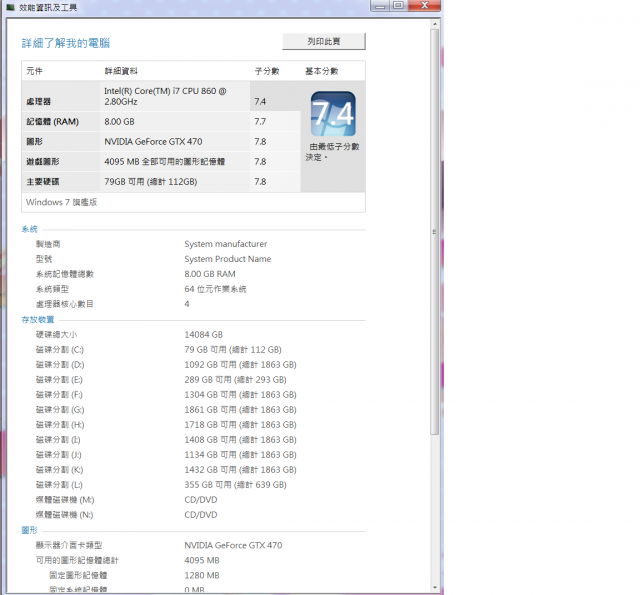Select the 基本分數 column header
This screenshot has height=595, width=640.
click(x=322, y=71)
